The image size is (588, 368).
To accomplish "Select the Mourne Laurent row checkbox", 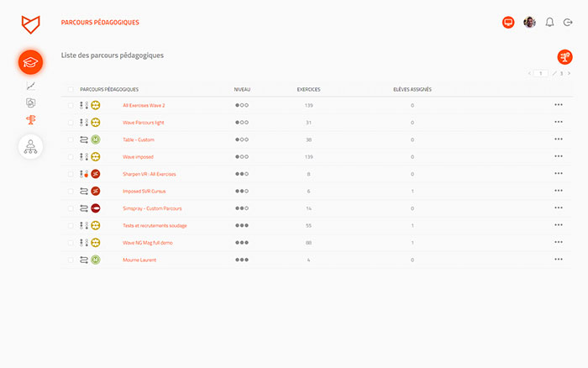I will (x=71, y=260).
